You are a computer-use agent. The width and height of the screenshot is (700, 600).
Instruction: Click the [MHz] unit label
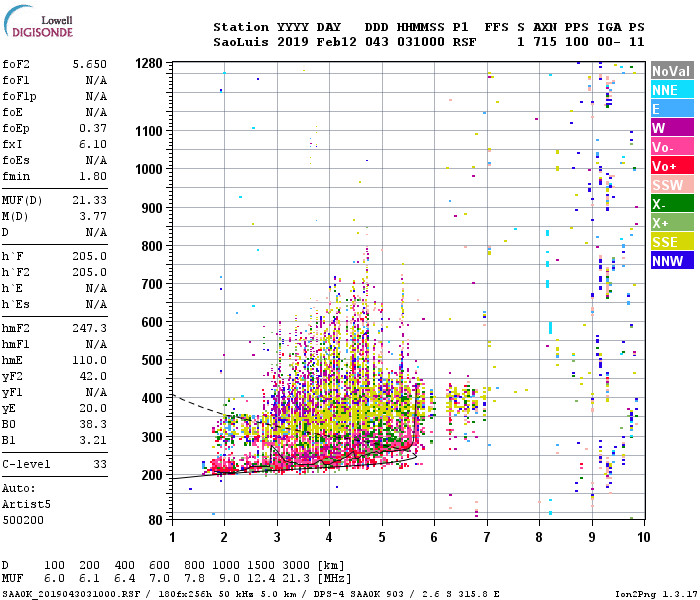334,579
